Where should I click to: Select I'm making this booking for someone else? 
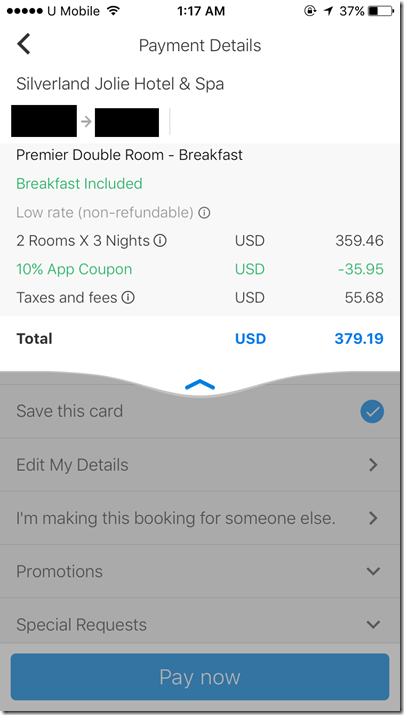(200, 518)
